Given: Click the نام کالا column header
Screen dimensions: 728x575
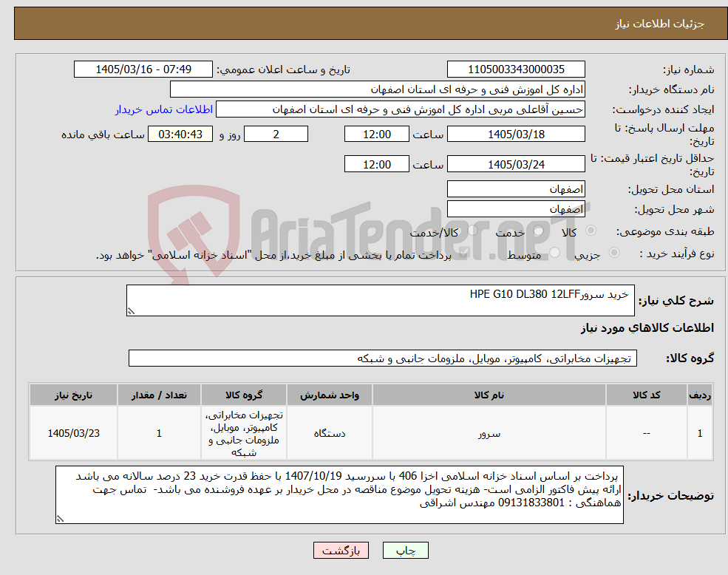Looking at the screenshot, I should pyautogui.click(x=489, y=395).
